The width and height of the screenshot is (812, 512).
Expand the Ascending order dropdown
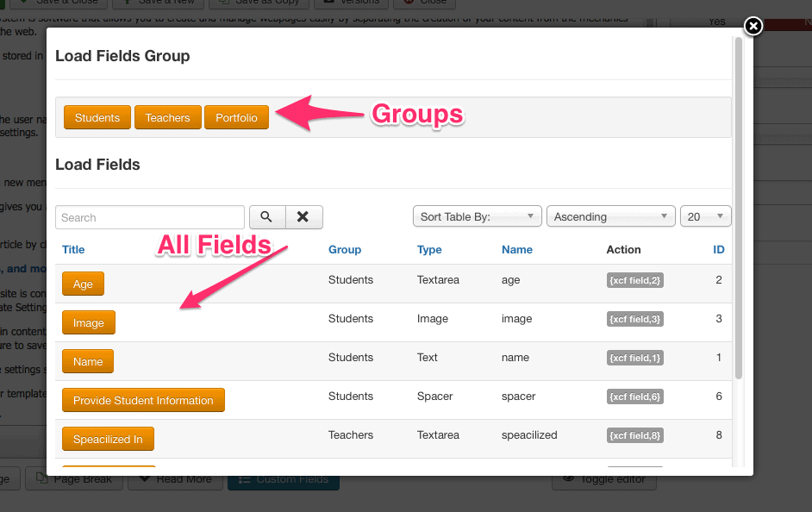[x=610, y=216]
